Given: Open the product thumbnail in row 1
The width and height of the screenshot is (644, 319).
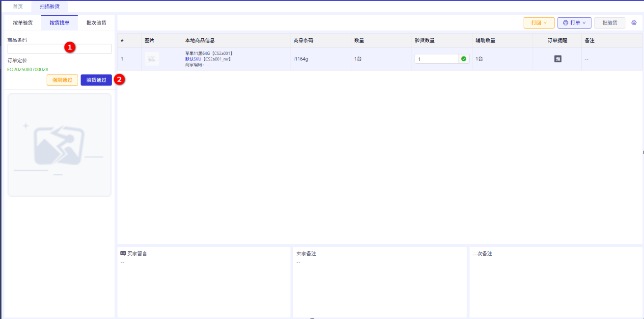Looking at the screenshot, I should click(152, 59).
